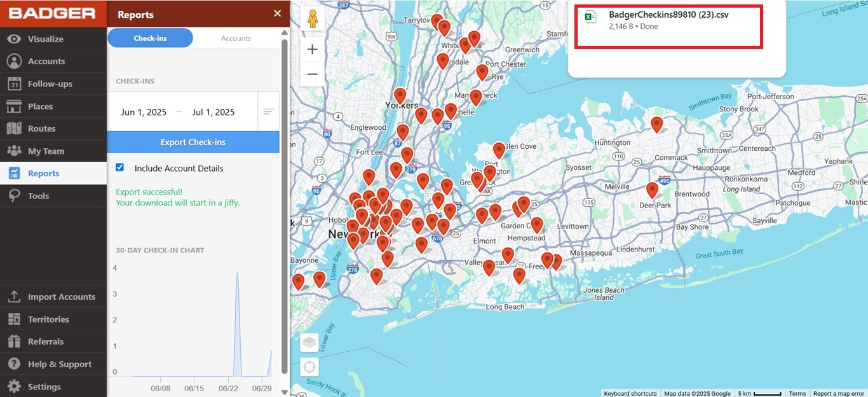This screenshot has width=868, height=397.
Task: Open map Terms link
Action: pyautogui.click(x=797, y=393)
